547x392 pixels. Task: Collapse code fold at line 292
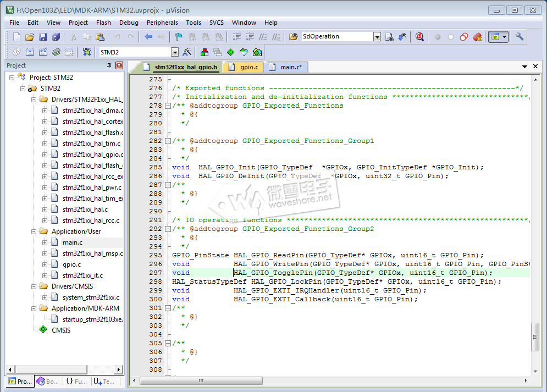(x=168, y=229)
